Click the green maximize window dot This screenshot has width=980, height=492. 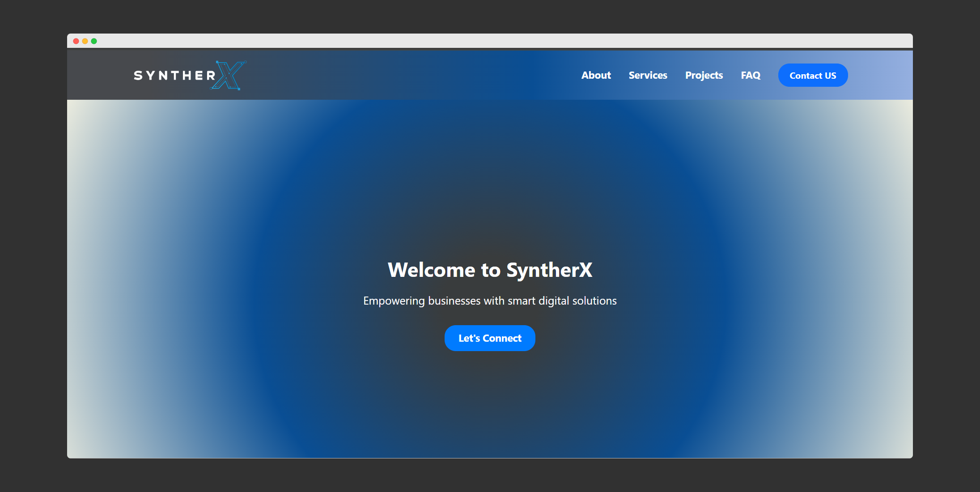pos(94,41)
